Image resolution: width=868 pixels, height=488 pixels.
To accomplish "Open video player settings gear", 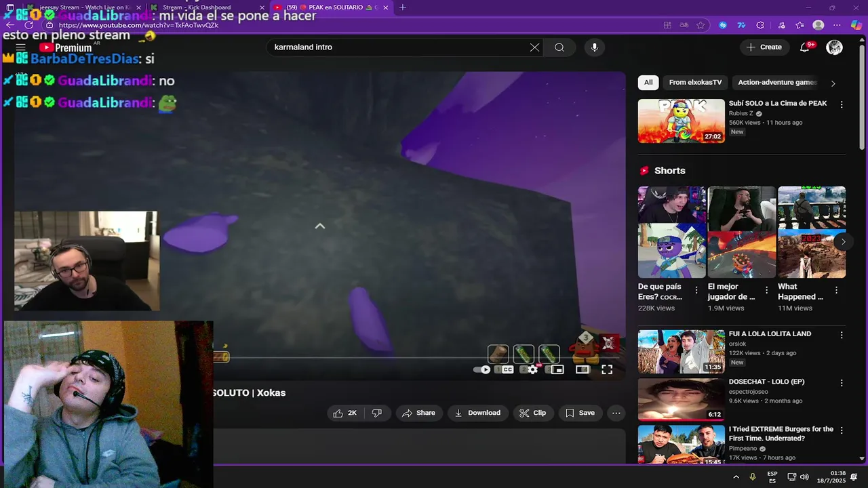I will pyautogui.click(x=533, y=369).
